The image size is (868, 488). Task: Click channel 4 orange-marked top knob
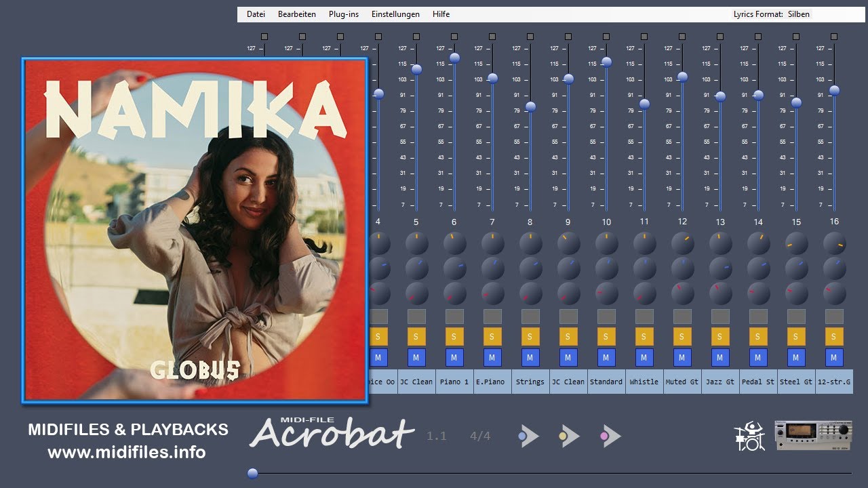coord(378,243)
